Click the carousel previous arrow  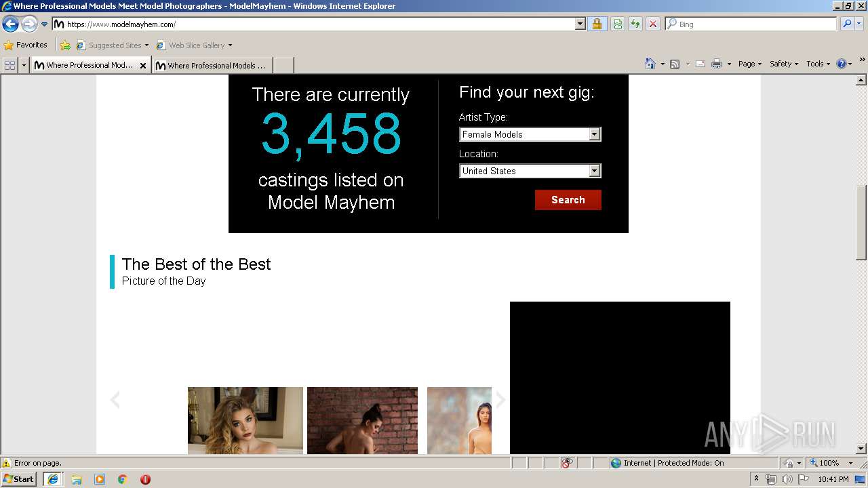click(x=115, y=400)
